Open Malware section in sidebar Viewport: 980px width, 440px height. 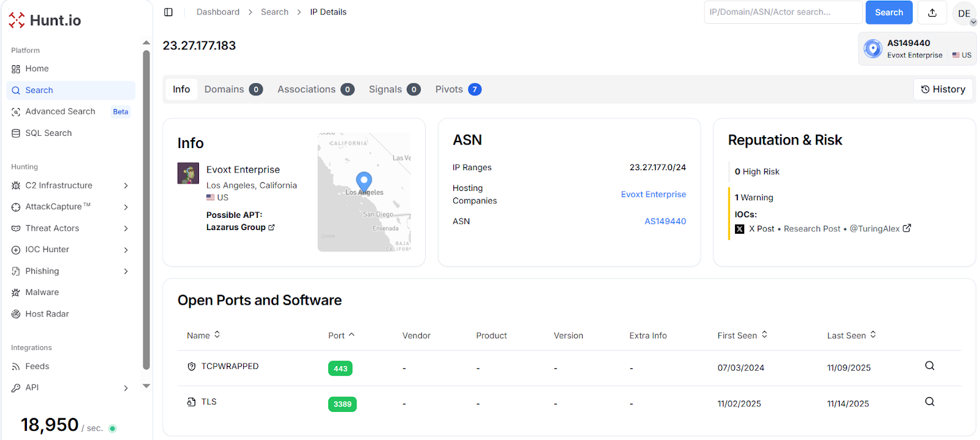tap(42, 293)
